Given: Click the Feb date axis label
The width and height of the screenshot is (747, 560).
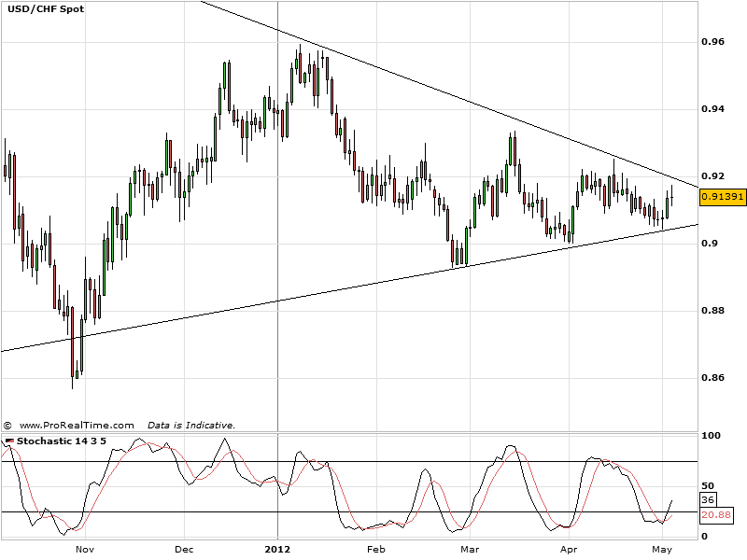Looking at the screenshot, I should click(376, 550).
